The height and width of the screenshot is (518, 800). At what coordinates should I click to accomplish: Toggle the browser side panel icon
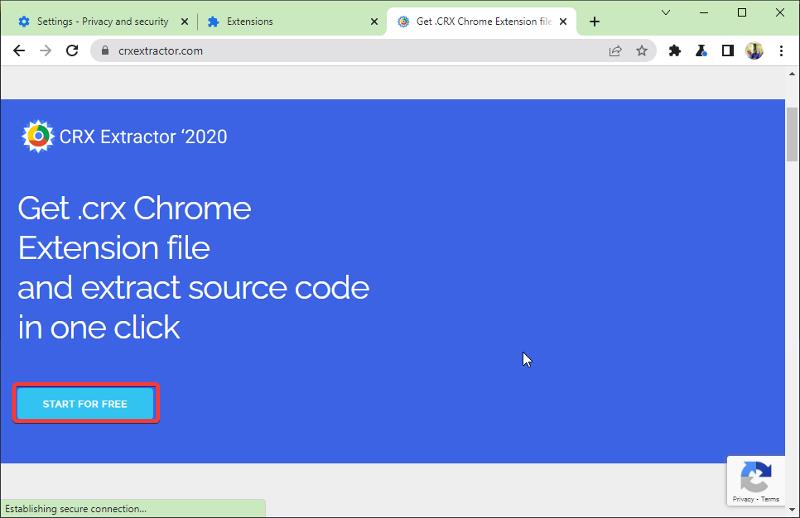coord(728,51)
